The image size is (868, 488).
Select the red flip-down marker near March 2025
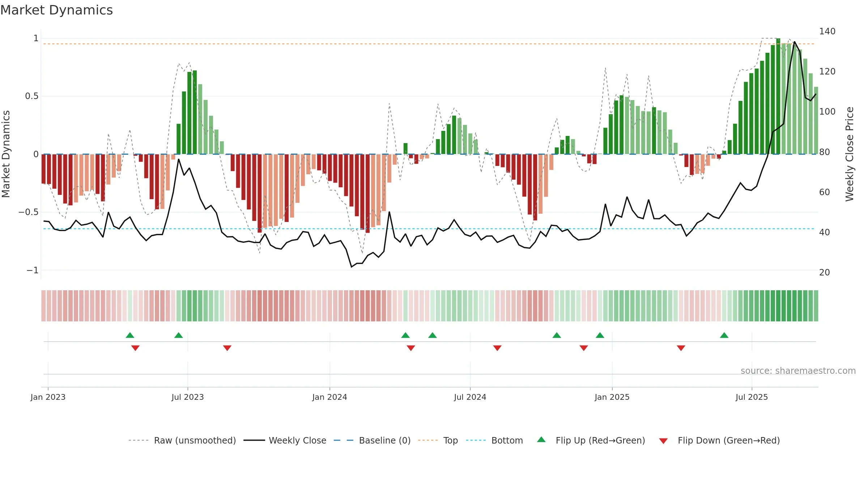coord(681,348)
